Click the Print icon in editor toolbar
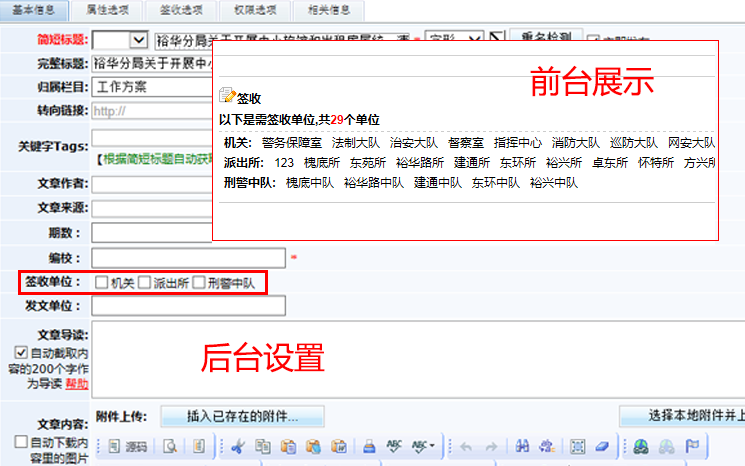Viewport: 745px width, 466px height. (369, 446)
